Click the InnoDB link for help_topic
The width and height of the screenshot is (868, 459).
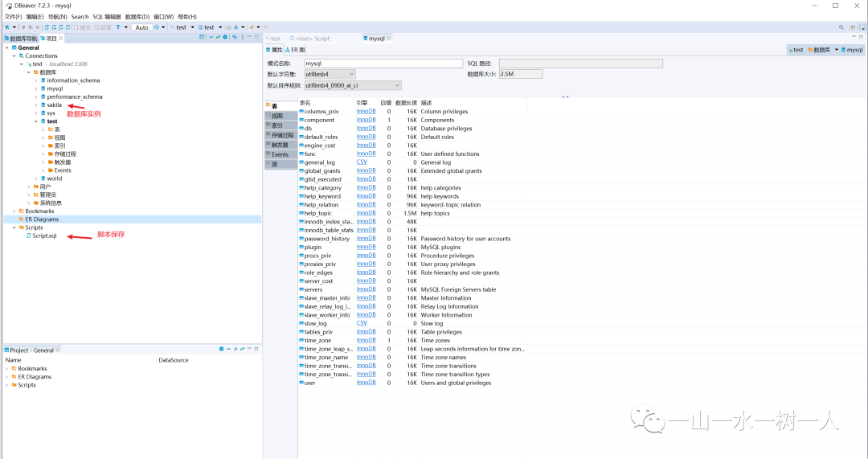pyautogui.click(x=366, y=213)
